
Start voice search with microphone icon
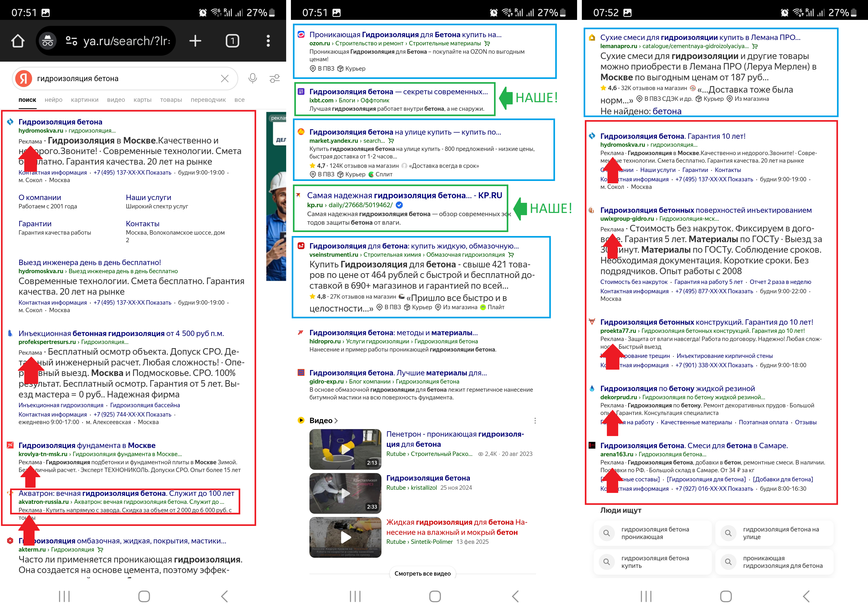coord(253,78)
